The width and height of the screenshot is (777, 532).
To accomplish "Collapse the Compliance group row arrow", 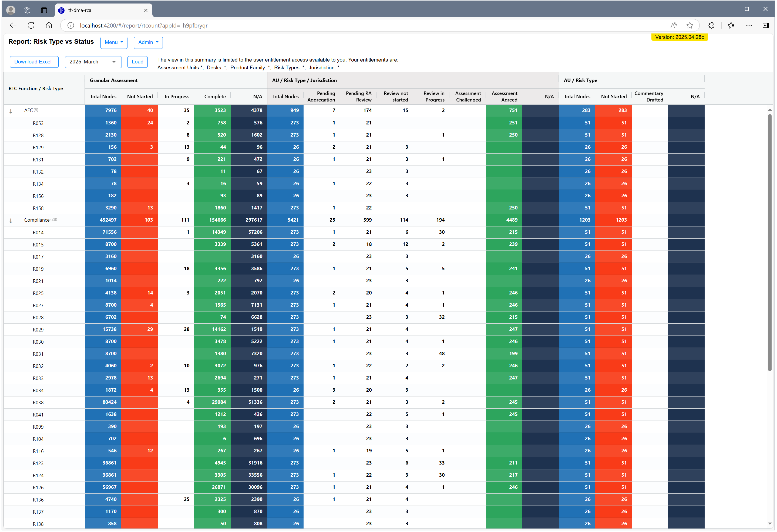I will click(x=11, y=221).
